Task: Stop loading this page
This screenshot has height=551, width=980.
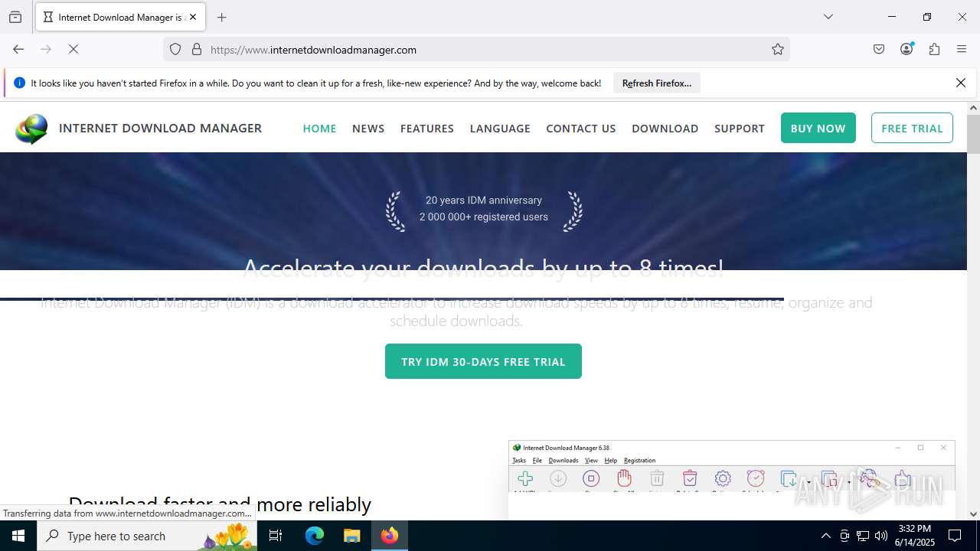Action: [x=73, y=49]
